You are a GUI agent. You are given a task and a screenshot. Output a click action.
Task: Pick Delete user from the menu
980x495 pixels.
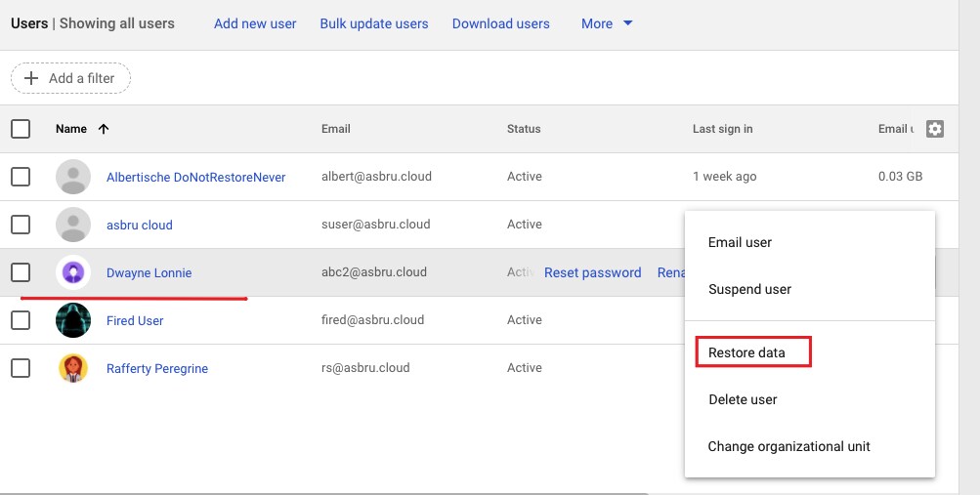pos(743,399)
